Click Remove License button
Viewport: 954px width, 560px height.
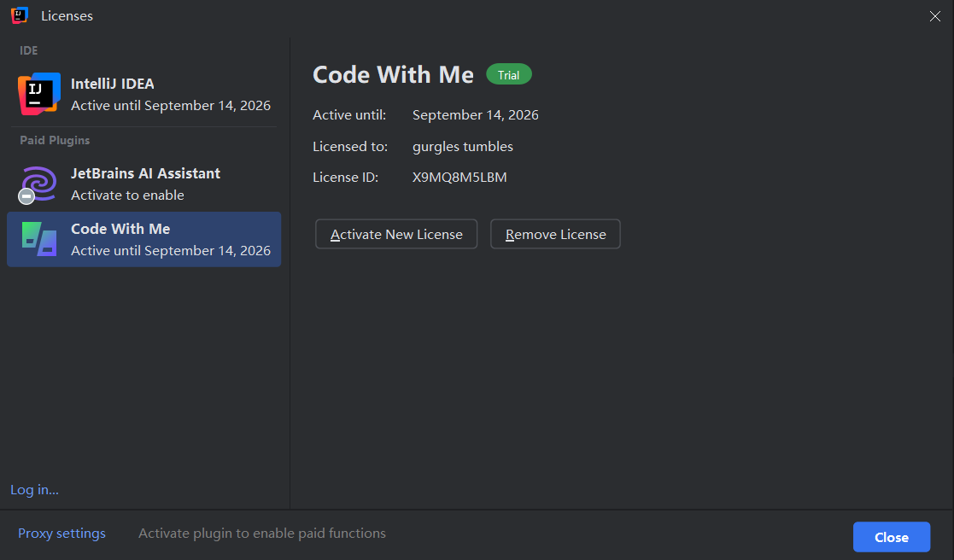[x=555, y=234]
